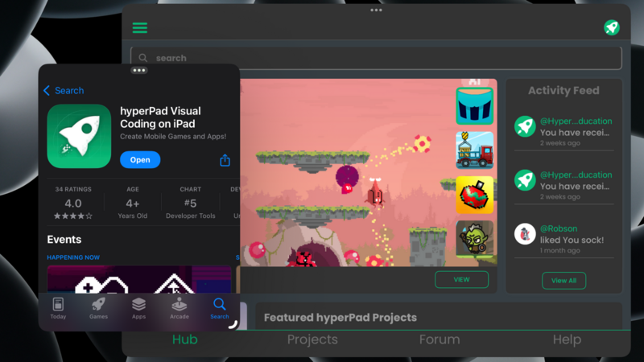Tap the App Store Search tab

219,308
